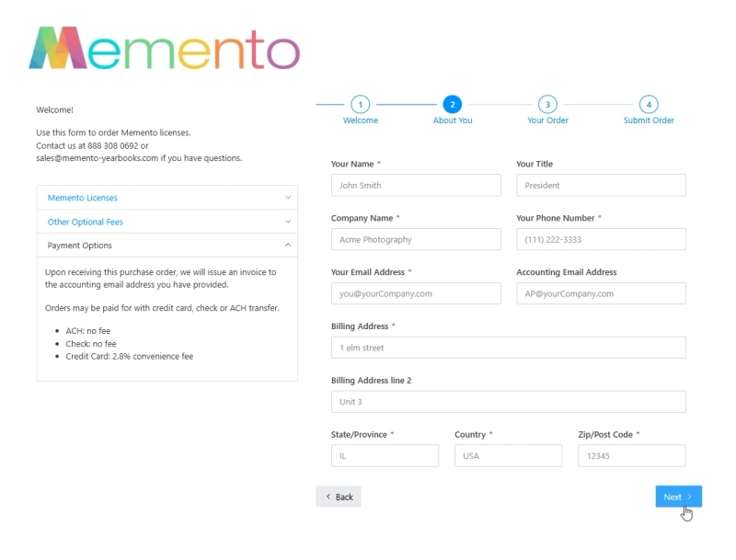Click the 'Your Title' field label
736x560 pixels.
click(535, 164)
